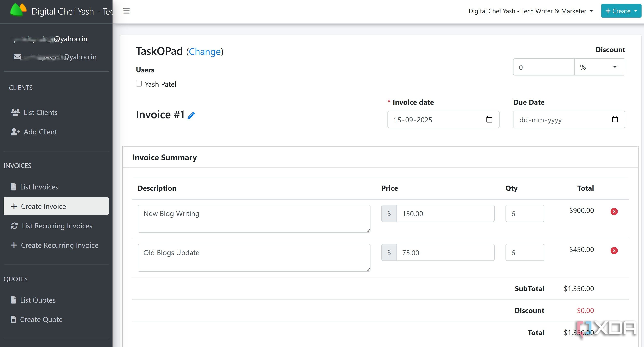Focus the Invoice date field

(443, 119)
